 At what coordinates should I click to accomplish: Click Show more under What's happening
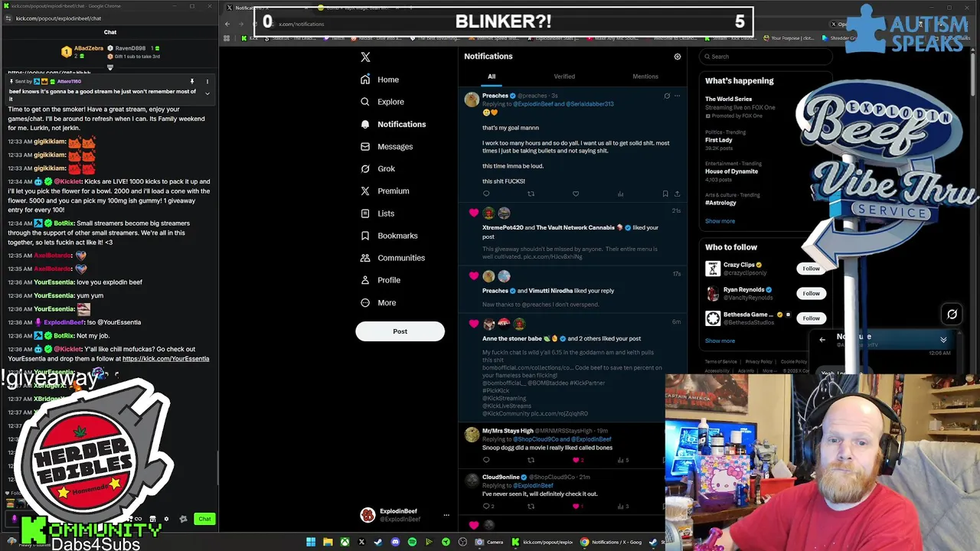pyautogui.click(x=720, y=221)
